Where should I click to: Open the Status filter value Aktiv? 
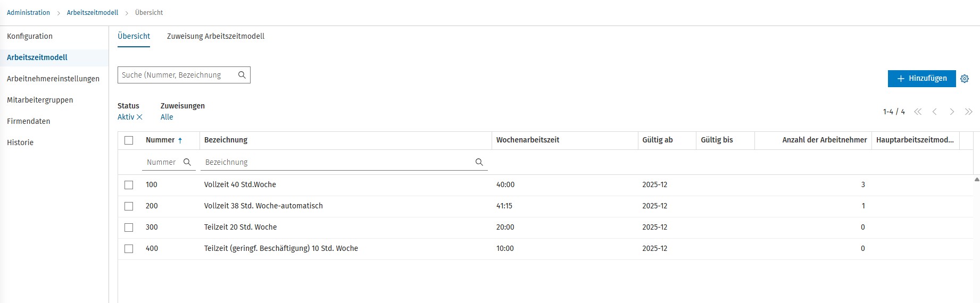(126, 117)
